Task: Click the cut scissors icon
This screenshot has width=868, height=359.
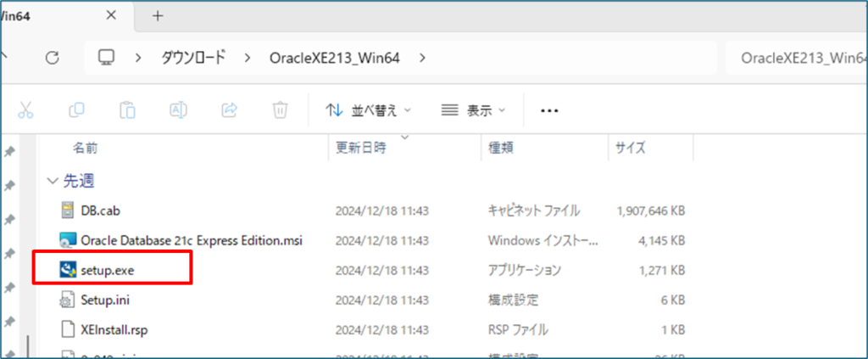Action: (25, 110)
